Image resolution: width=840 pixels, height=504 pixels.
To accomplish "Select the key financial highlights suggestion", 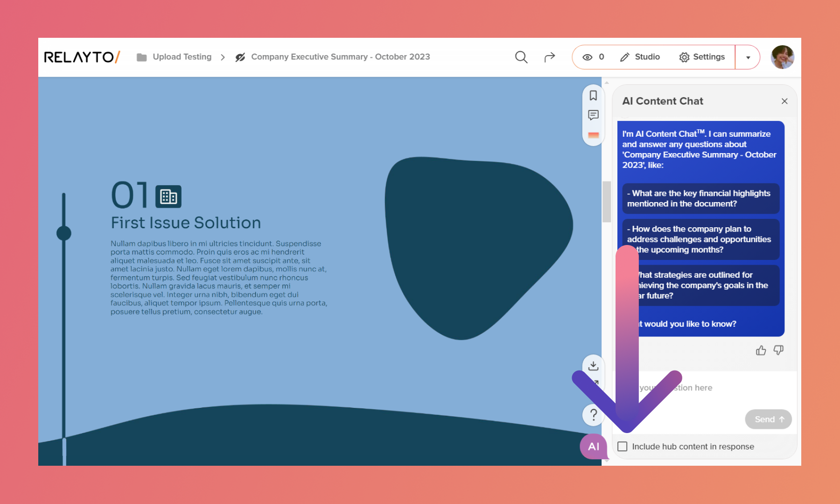I will [x=700, y=198].
